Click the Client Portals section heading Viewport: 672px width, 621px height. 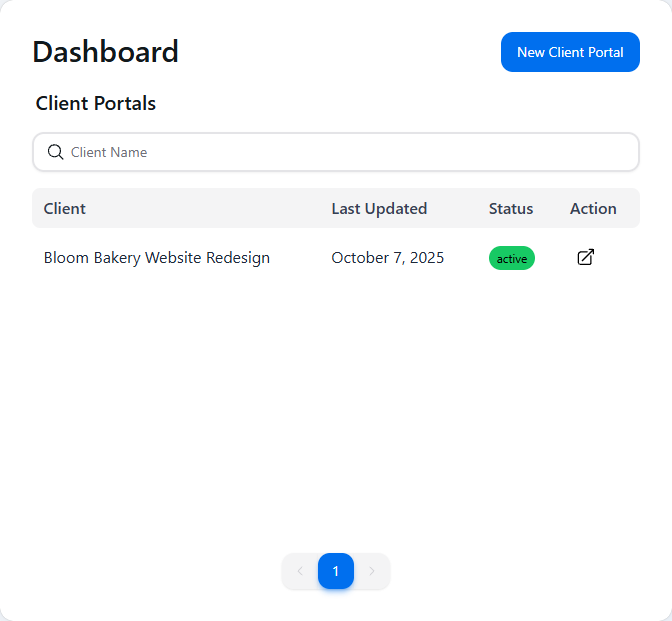click(x=96, y=103)
